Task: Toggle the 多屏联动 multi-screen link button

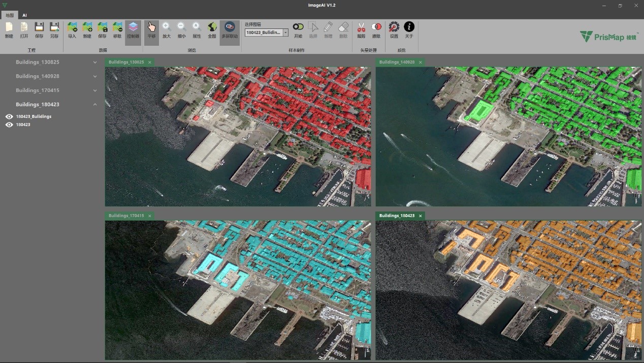Action: [x=230, y=27]
